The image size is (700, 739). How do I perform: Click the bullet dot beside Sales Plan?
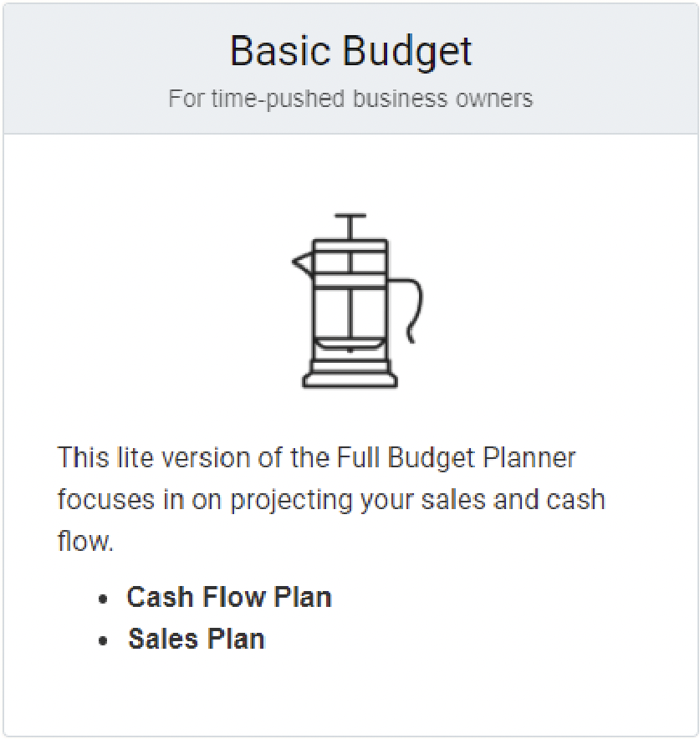click(103, 641)
